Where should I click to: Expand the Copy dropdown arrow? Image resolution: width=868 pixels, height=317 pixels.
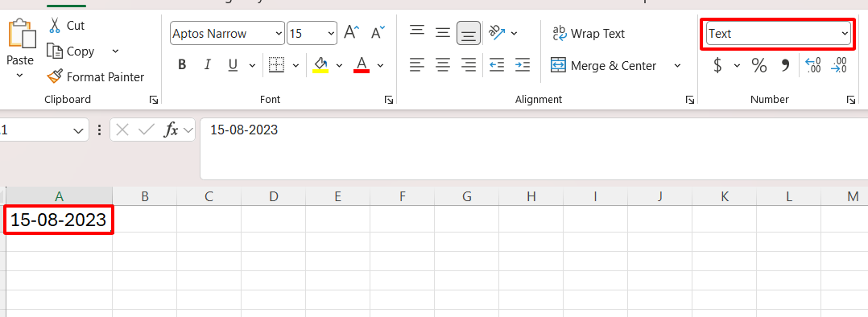pos(115,51)
